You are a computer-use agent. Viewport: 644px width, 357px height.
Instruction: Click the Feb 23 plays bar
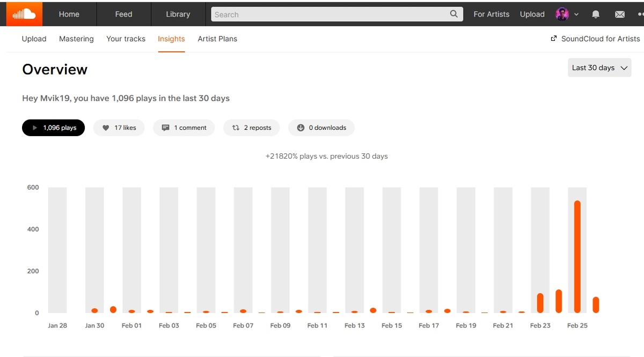click(x=540, y=303)
